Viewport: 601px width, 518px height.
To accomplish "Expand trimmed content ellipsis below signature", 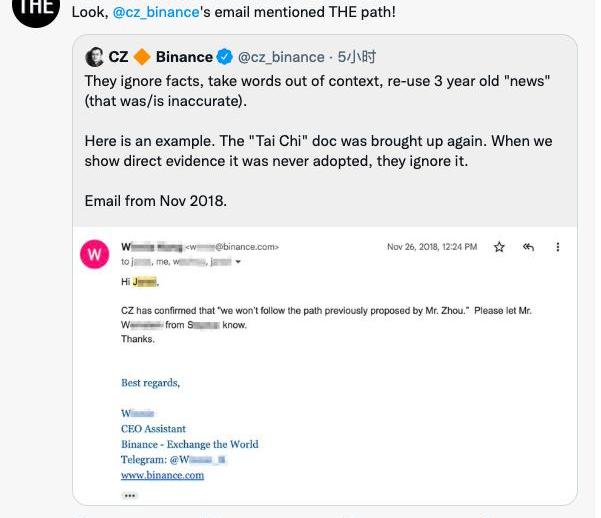I will (x=130, y=495).
